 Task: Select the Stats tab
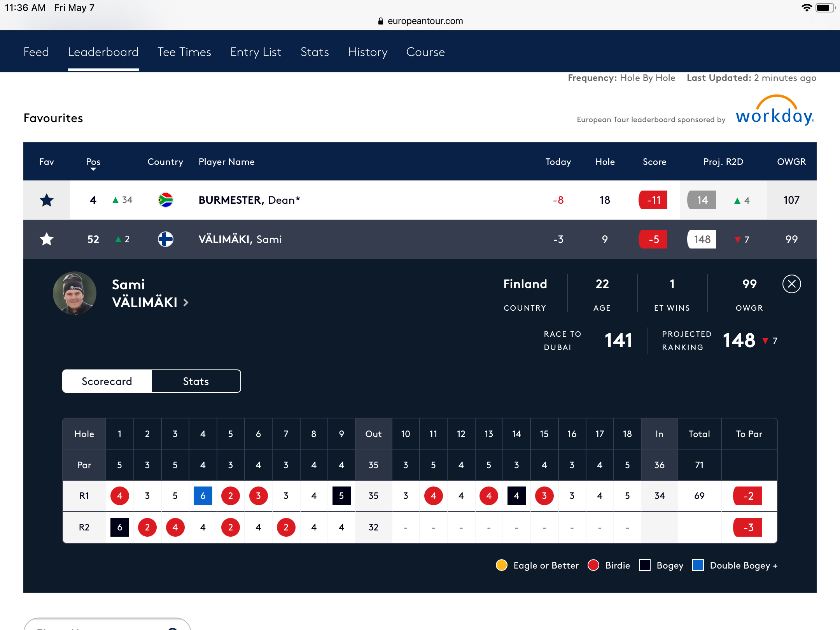pos(196,380)
